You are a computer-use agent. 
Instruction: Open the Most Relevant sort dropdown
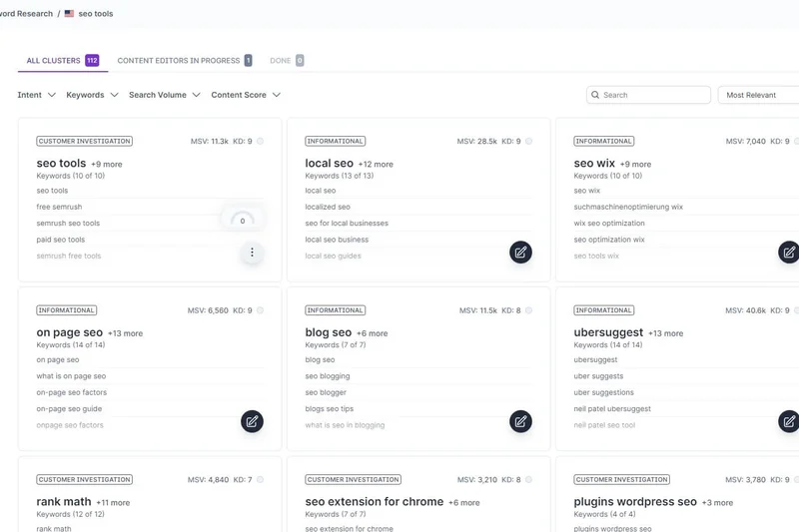tap(759, 95)
